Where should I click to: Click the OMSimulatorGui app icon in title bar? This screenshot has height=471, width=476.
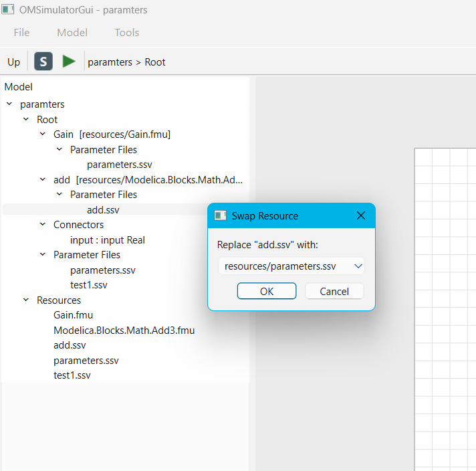point(7,9)
